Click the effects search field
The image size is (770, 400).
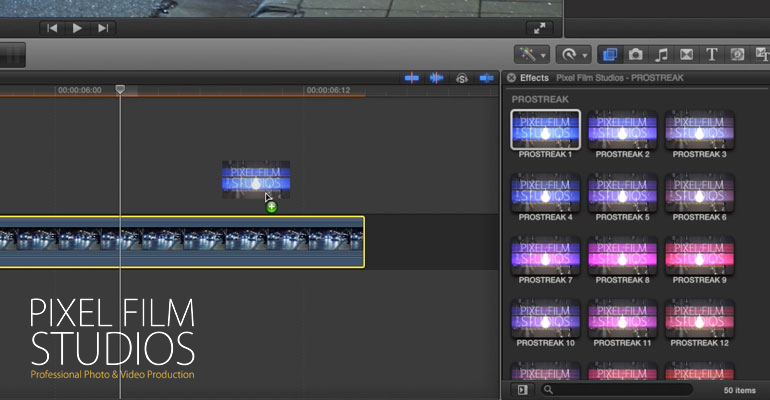pyautogui.click(x=617, y=390)
